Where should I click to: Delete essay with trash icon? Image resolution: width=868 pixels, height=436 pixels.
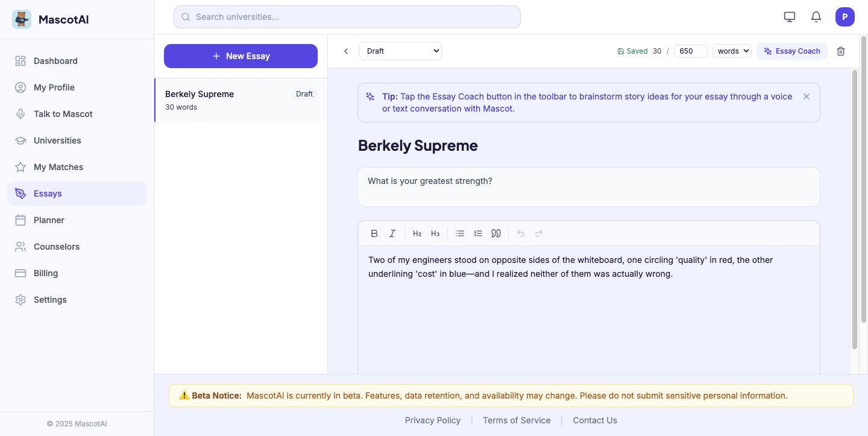point(841,51)
